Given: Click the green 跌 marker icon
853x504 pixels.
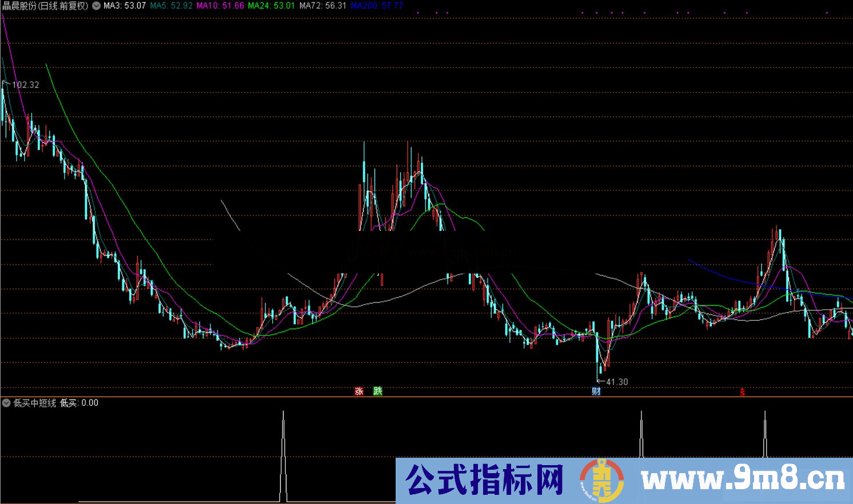Looking at the screenshot, I should coord(377,391).
